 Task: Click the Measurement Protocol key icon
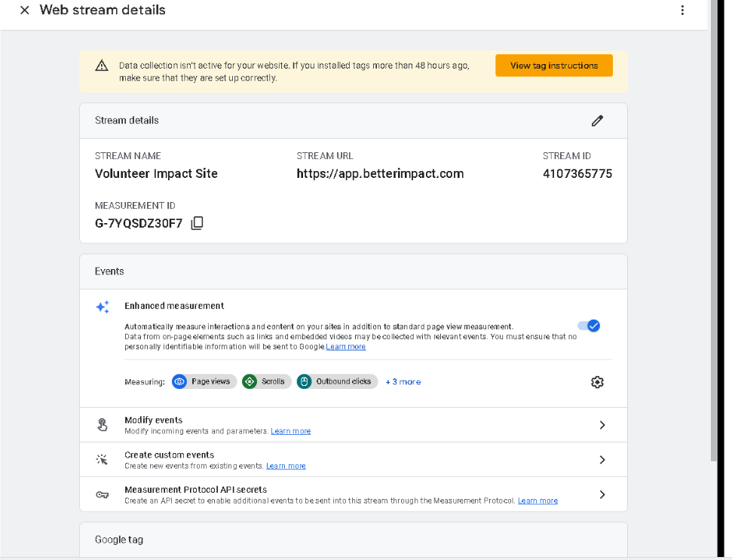coord(103,495)
